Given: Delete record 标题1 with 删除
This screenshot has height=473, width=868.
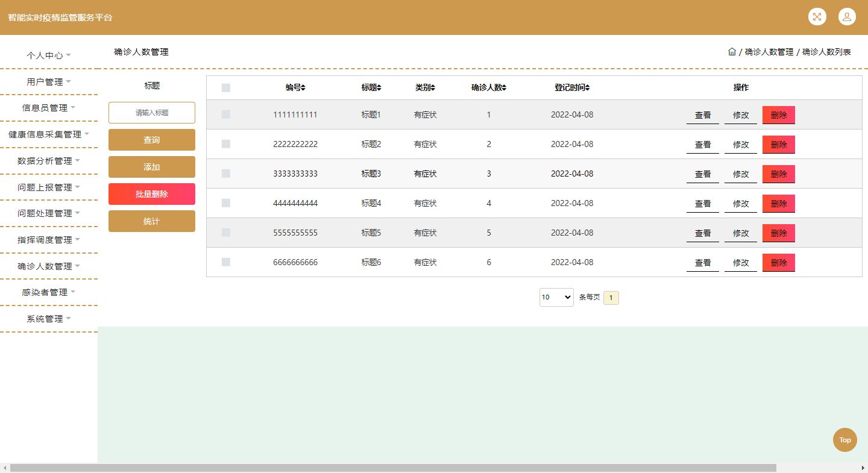Looking at the screenshot, I should point(779,115).
